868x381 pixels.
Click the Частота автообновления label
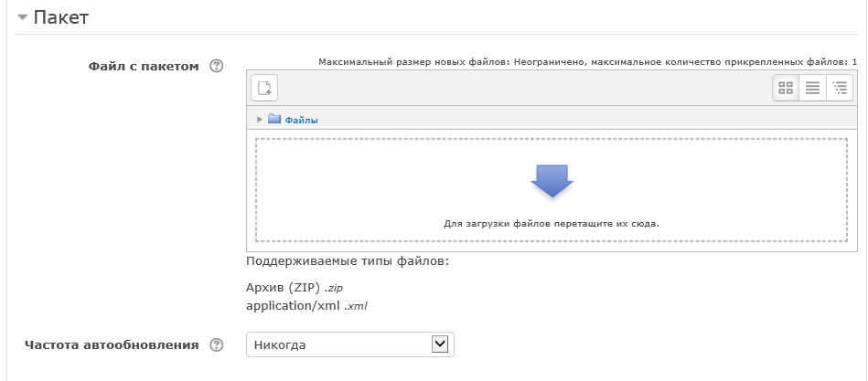click(111, 344)
